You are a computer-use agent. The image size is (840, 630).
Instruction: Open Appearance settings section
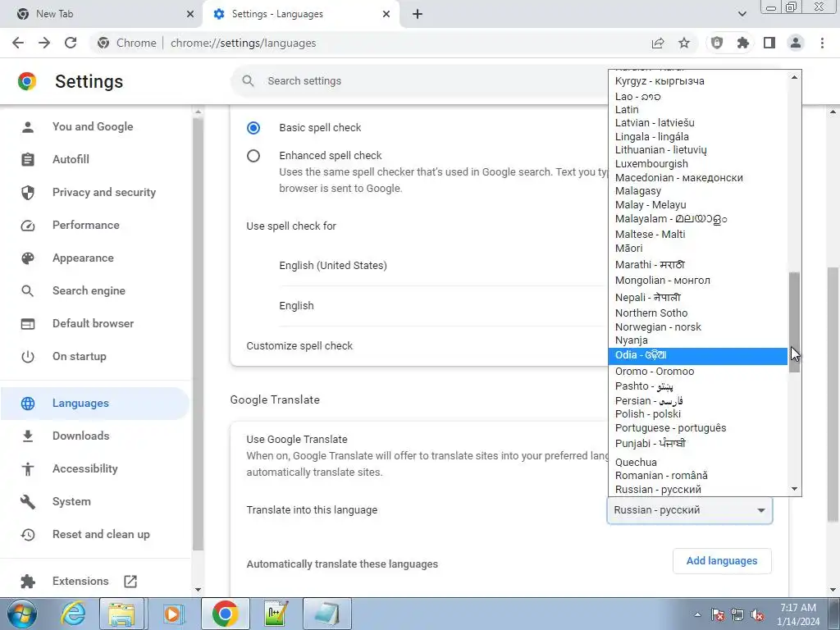pos(83,258)
